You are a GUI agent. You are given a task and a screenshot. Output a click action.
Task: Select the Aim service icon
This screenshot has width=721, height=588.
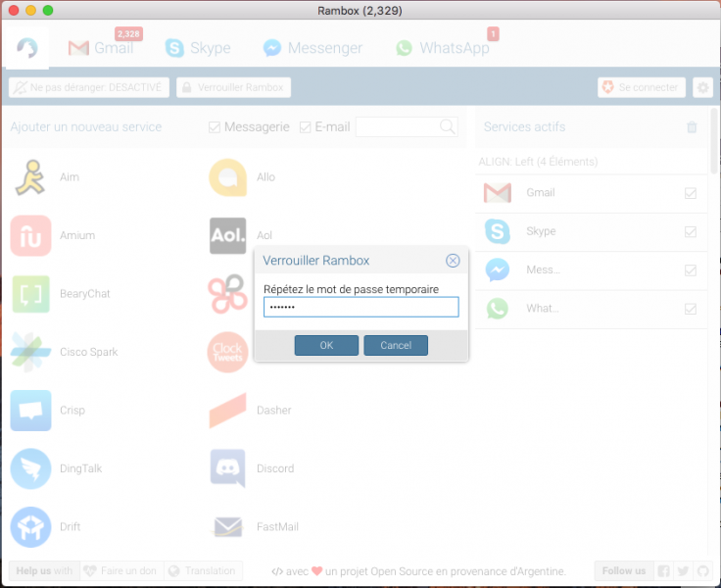[30, 177]
